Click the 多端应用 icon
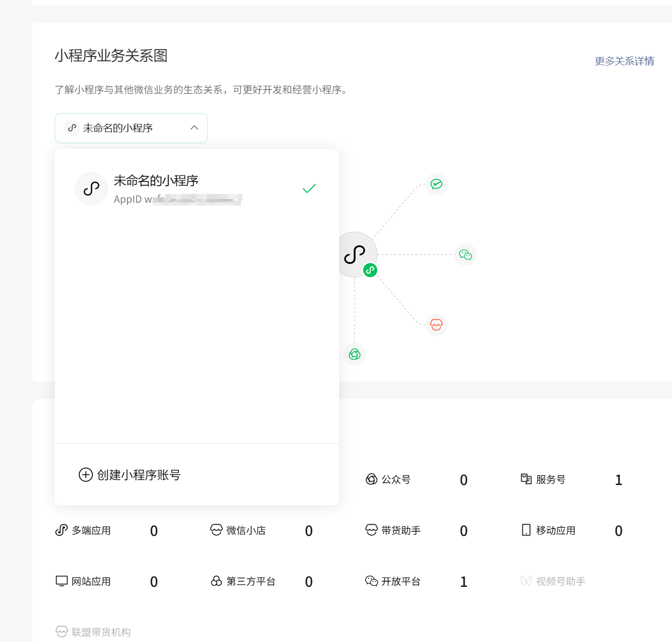672x642 pixels. click(x=61, y=530)
